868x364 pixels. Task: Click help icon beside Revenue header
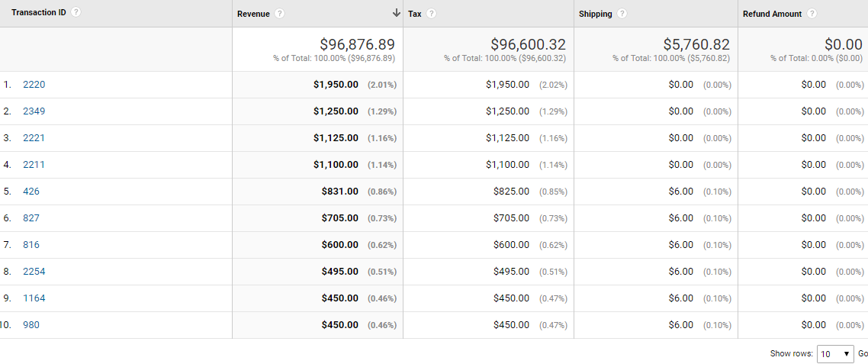[280, 14]
